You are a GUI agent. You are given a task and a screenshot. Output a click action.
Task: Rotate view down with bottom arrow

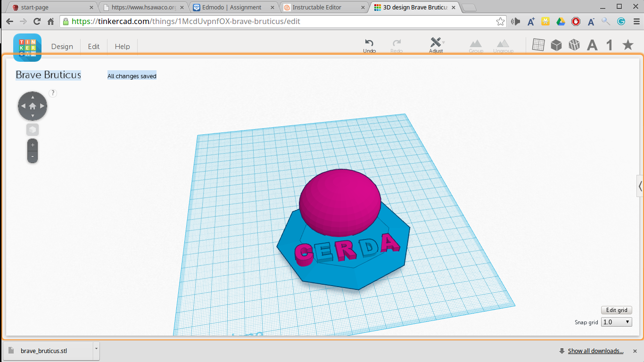[33, 115]
